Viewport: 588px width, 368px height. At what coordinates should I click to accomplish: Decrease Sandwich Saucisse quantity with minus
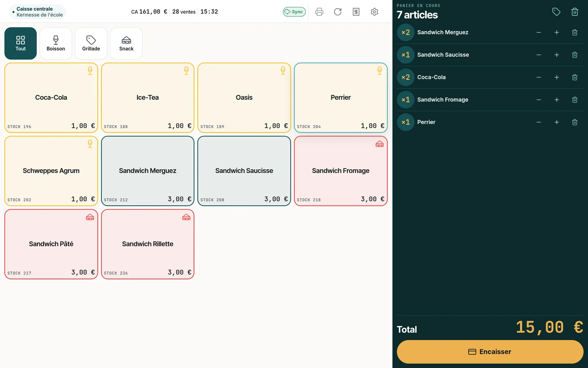point(539,55)
